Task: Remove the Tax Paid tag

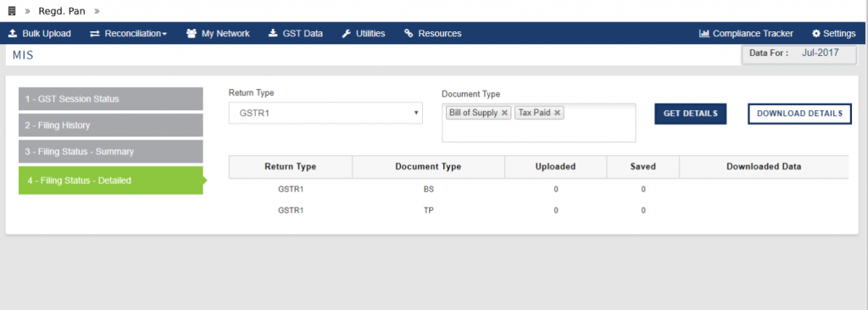Action: pos(557,113)
